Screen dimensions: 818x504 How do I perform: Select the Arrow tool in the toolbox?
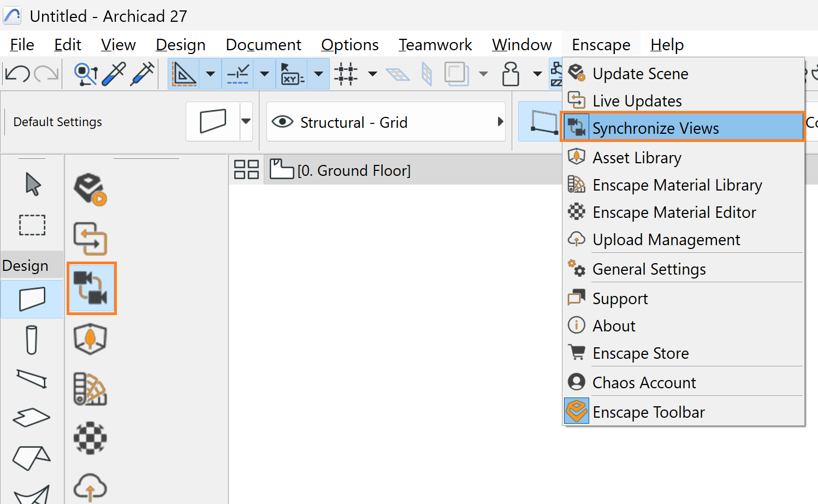click(32, 184)
